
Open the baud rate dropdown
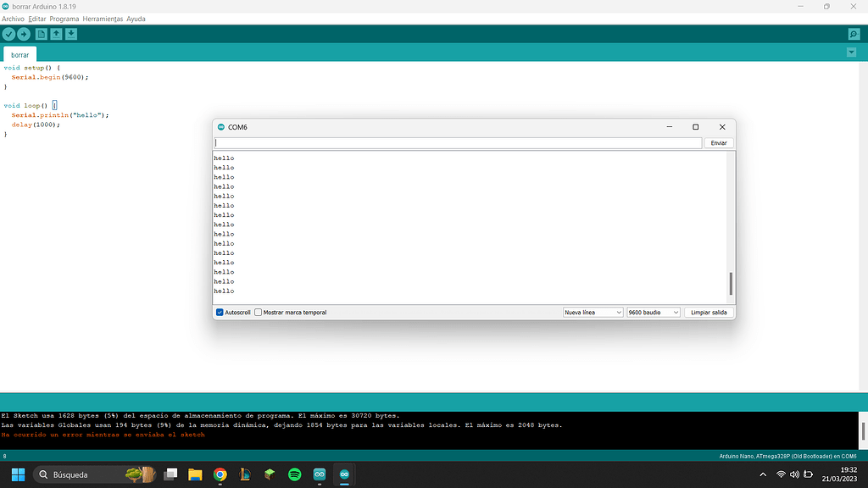pos(653,312)
